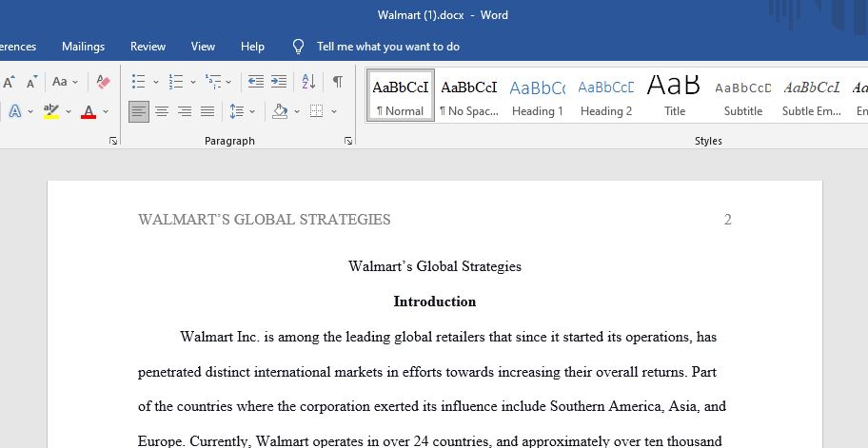The image size is (868, 448).
Task: Apply Text Effects and Typography icon
Action: pyautogui.click(x=15, y=111)
